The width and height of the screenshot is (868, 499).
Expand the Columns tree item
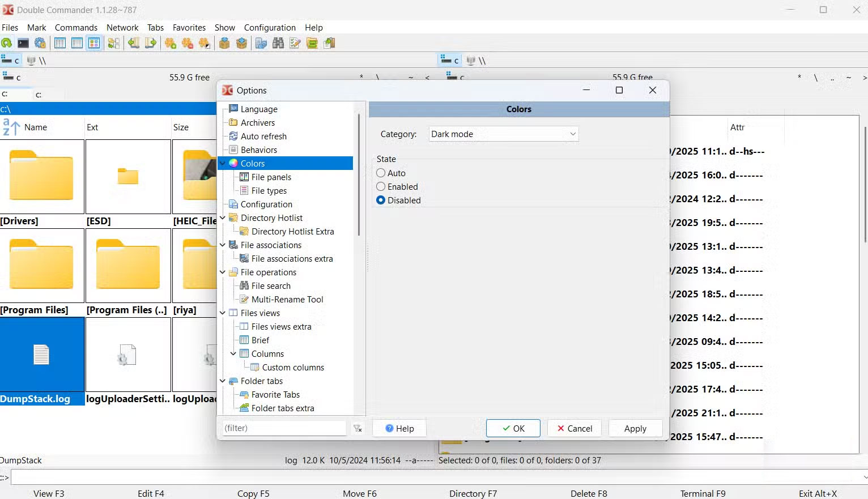[233, 353]
